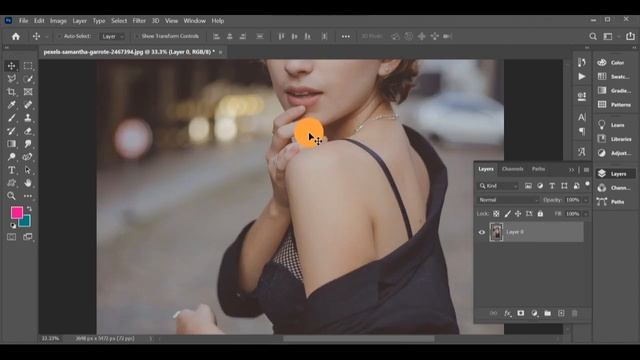Image resolution: width=640 pixels, height=360 pixels.
Task: Switch to the Channels tab
Action: 512,169
